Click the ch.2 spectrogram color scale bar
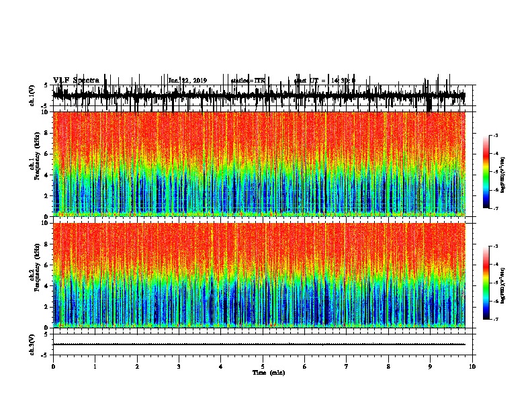532x411 pixels. coord(486,283)
